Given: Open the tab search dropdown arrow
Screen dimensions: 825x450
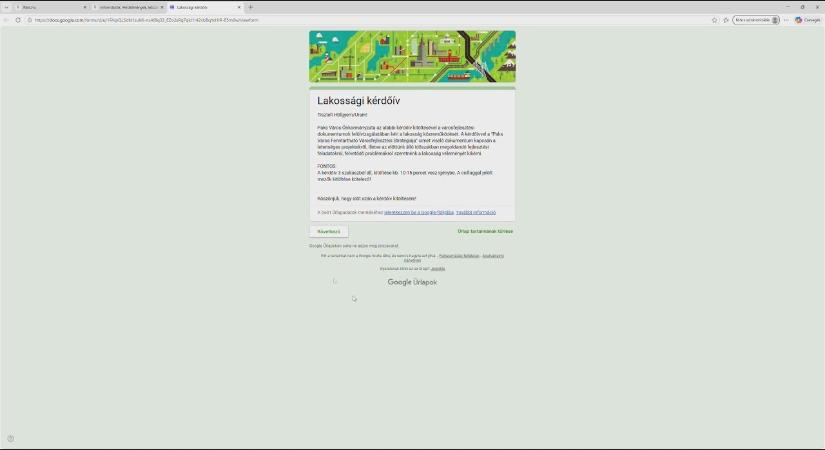Looking at the screenshot, I should tap(6, 7).
